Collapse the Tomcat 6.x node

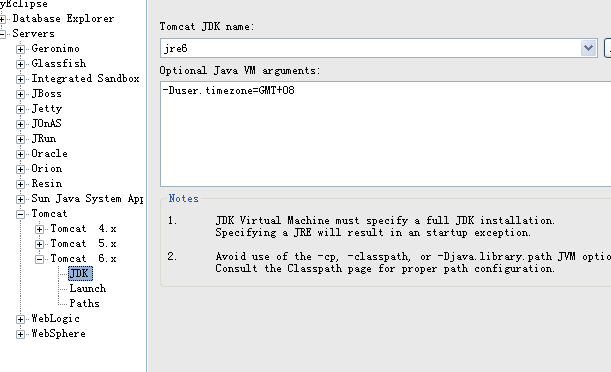39,259
